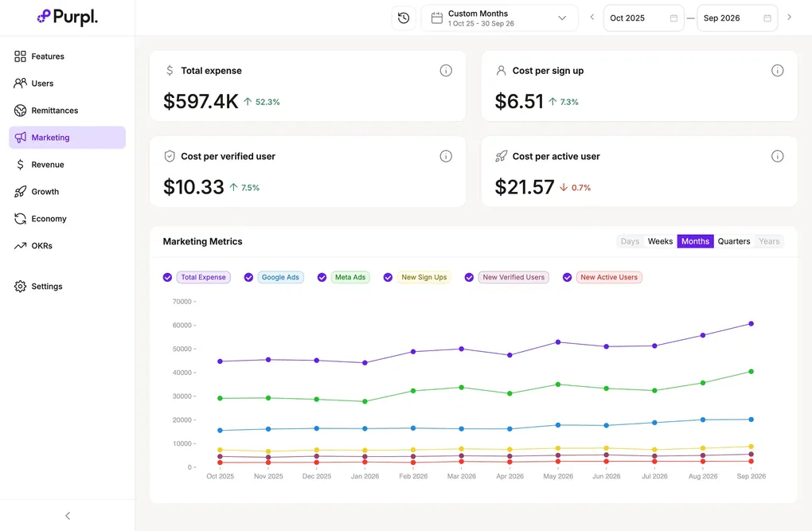Disable the New Active Users series
Viewport: 812px width, 531px height.
tap(568, 277)
